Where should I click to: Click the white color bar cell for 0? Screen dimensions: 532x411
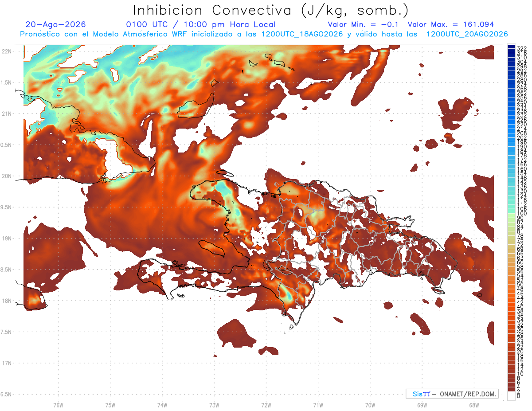point(511,397)
